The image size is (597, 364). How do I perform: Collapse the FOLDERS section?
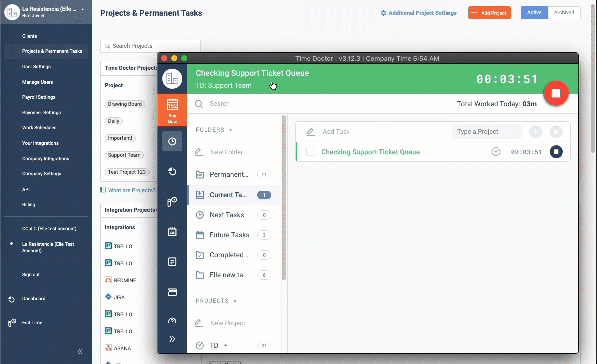point(230,130)
